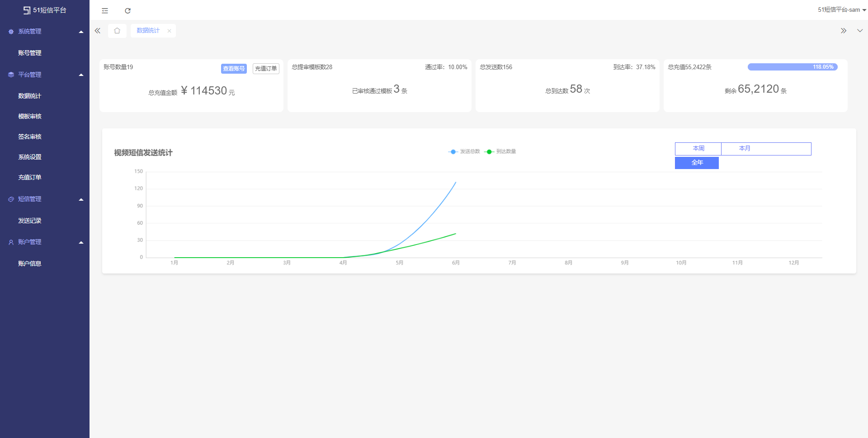Collapse the 账户管理 menu arrow
The width and height of the screenshot is (868, 438).
click(81, 242)
